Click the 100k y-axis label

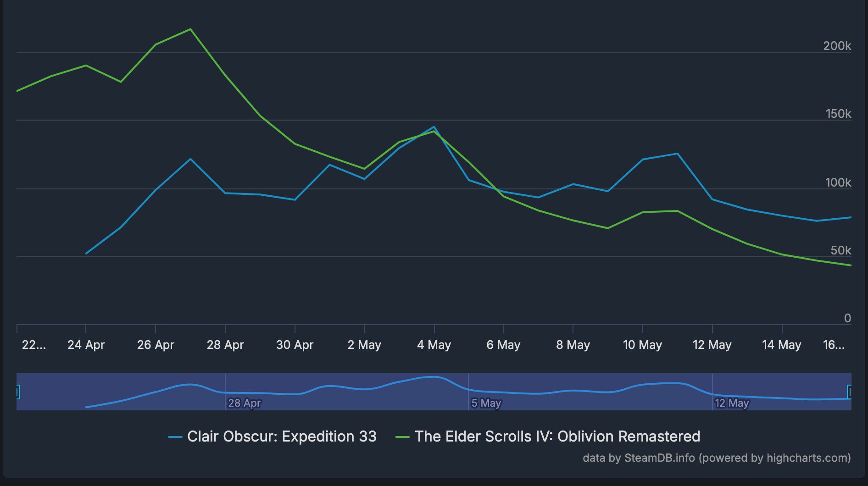[x=838, y=182]
